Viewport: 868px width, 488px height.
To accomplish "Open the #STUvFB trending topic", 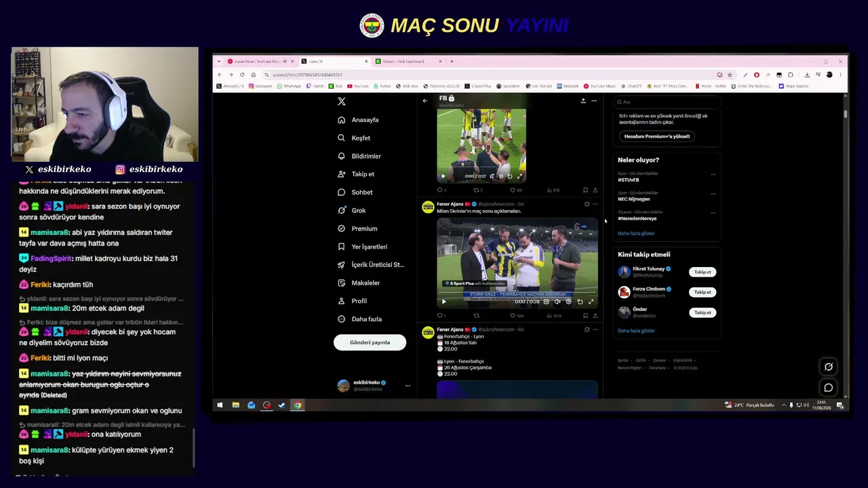I will point(629,180).
